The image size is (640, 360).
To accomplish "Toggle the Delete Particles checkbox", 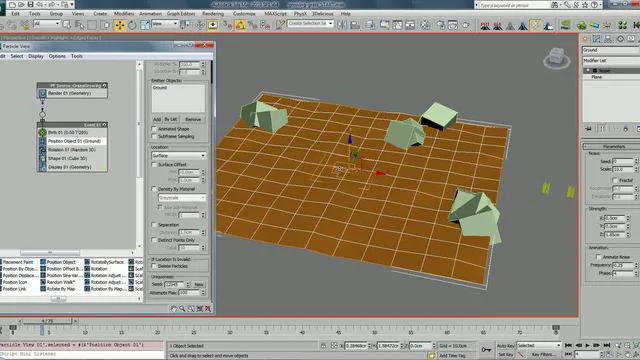I will tap(154, 266).
